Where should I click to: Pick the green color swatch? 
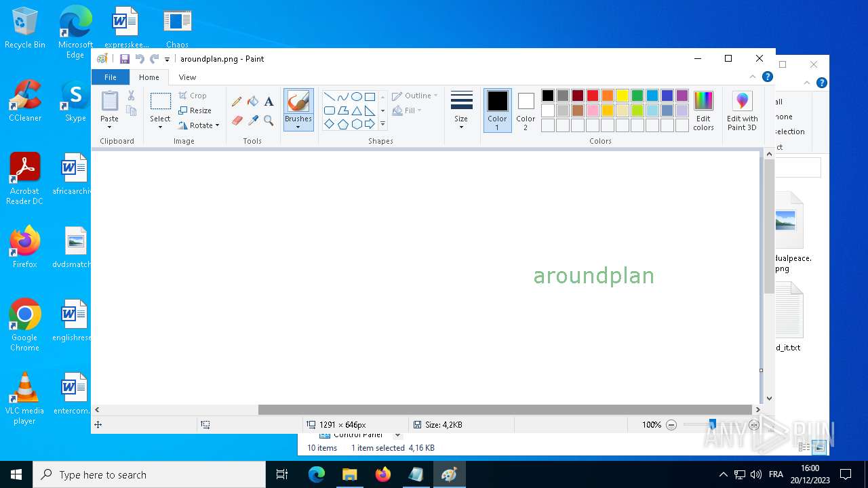click(637, 96)
